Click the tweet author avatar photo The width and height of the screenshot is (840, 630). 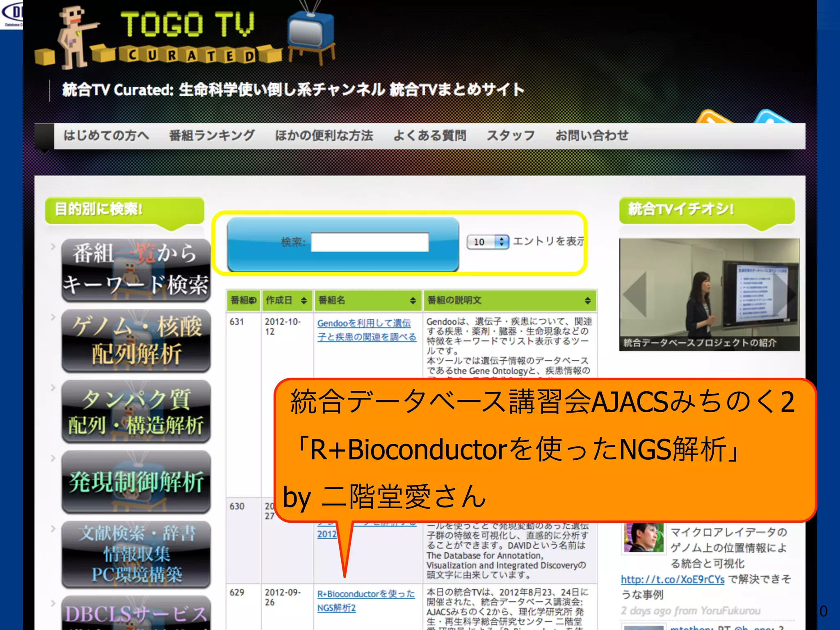[x=644, y=538]
